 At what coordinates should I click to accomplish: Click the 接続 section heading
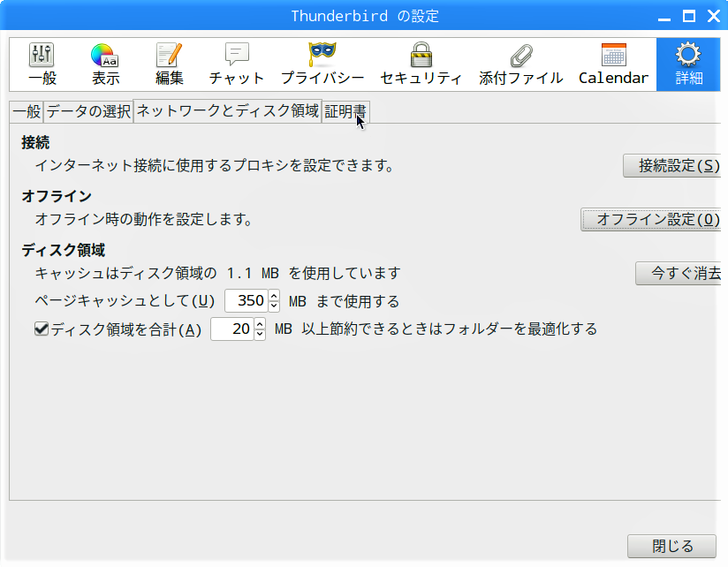35,142
